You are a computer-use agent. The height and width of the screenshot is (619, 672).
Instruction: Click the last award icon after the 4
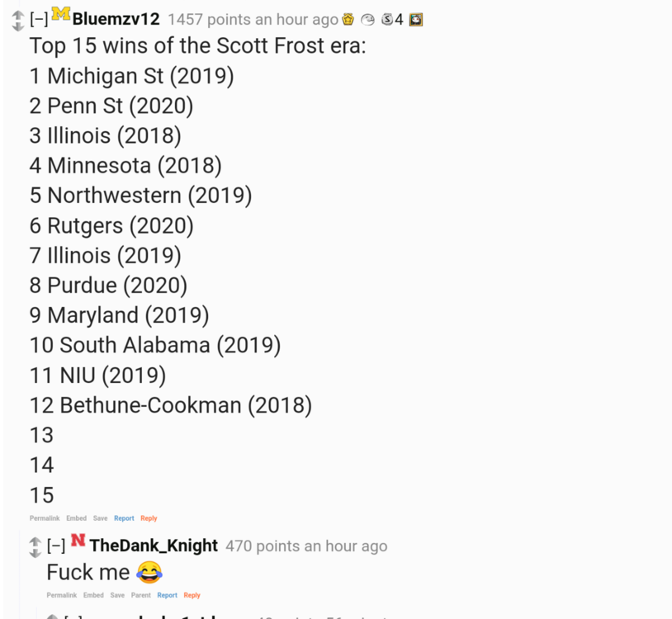[415, 19]
